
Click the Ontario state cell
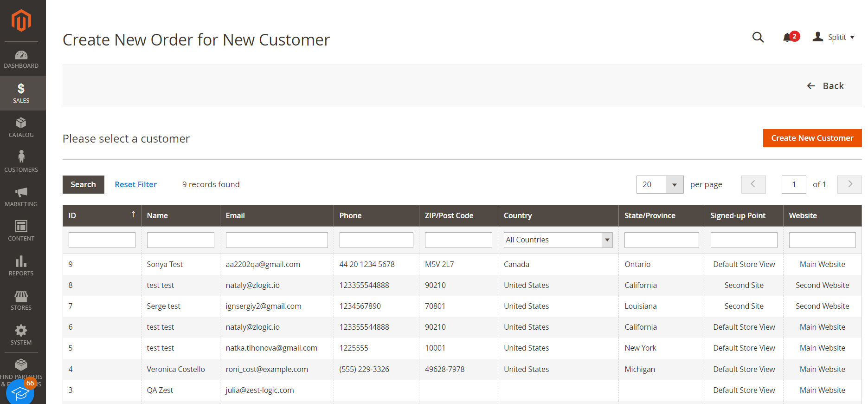pyautogui.click(x=637, y=264)
